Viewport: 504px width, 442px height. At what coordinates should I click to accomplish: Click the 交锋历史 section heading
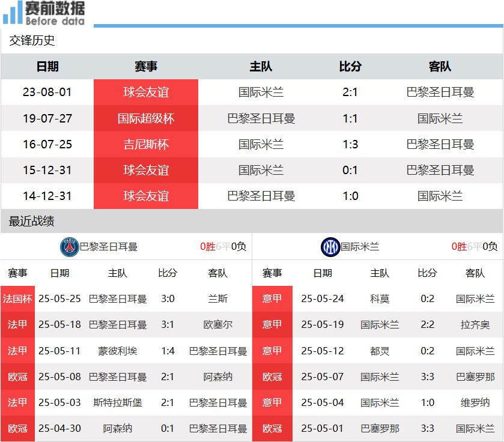pos(32,40)
